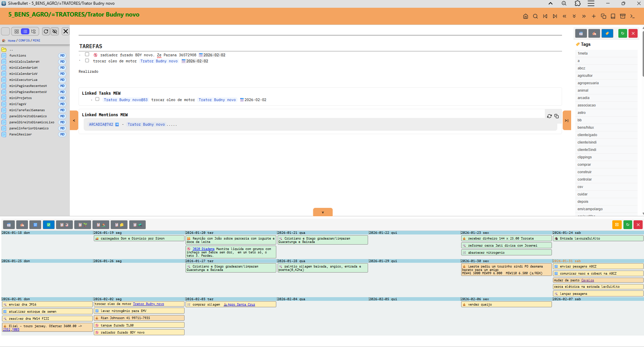This screenshot has width=644, height=347.
Task: Click the terminal command prompt icon
Action: coord(633,16)
